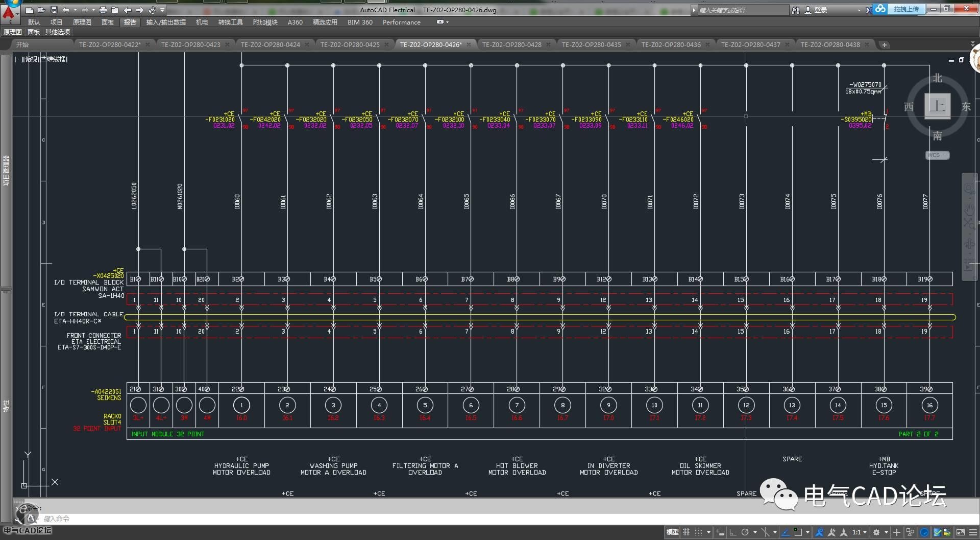Click the 登录 sign-in button
This screenshot has width=980, height=540.
(x=821, y=10)
